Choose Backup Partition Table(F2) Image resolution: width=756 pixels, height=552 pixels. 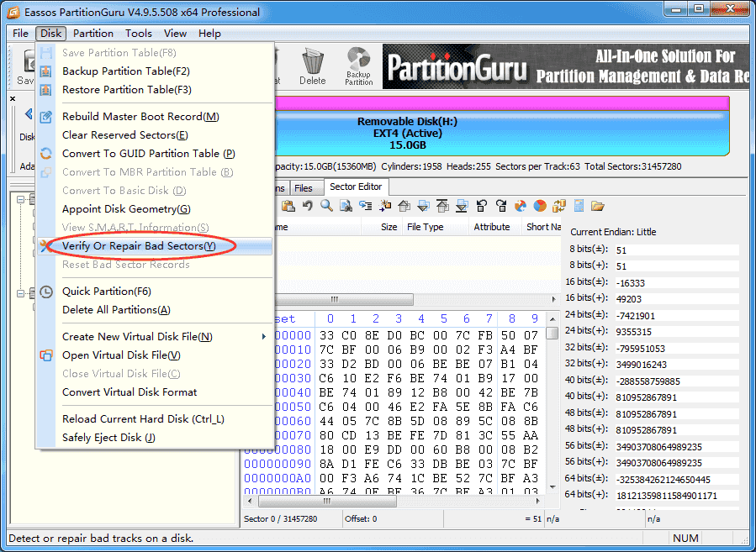[155, 71]
